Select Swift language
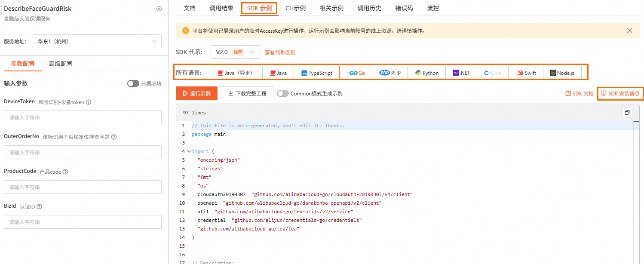Screen dimensions: 644x264 click(x=526, y=73)
